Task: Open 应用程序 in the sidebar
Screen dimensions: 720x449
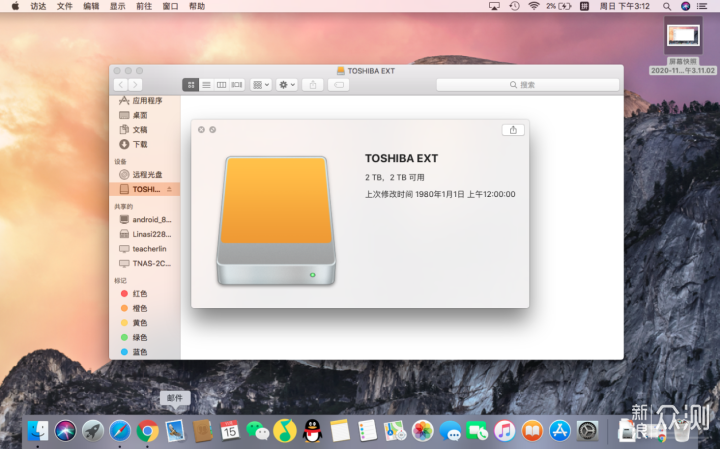Action: [x=145, y=101]
